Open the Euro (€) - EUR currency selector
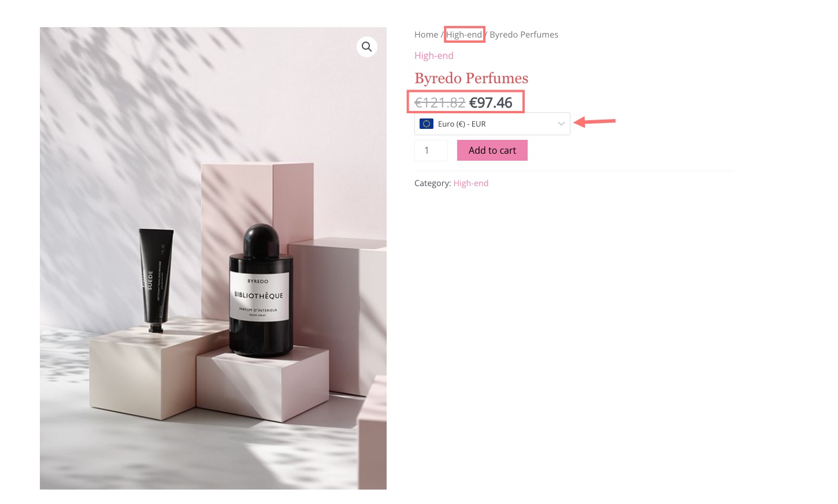 492,124
